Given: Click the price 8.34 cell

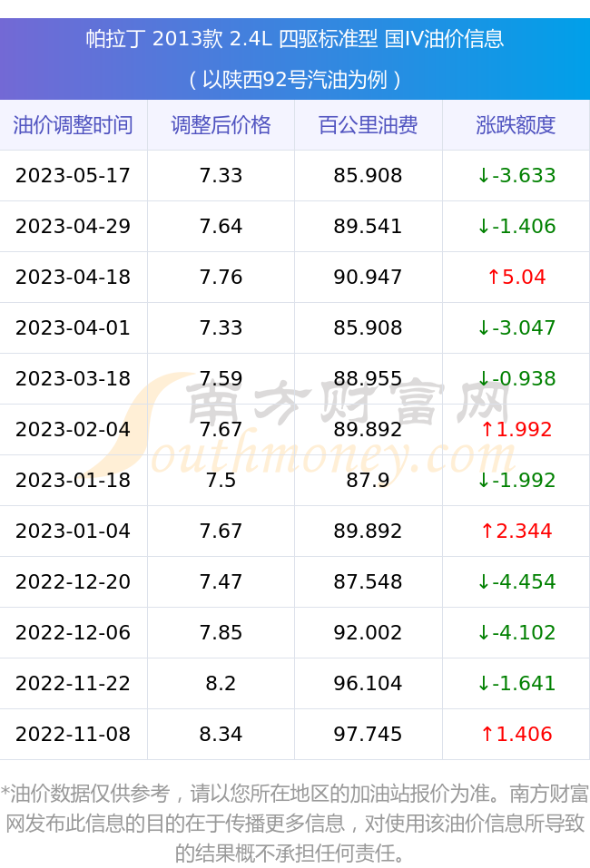Looking at the screenshot, I should [x=221, y=734].
